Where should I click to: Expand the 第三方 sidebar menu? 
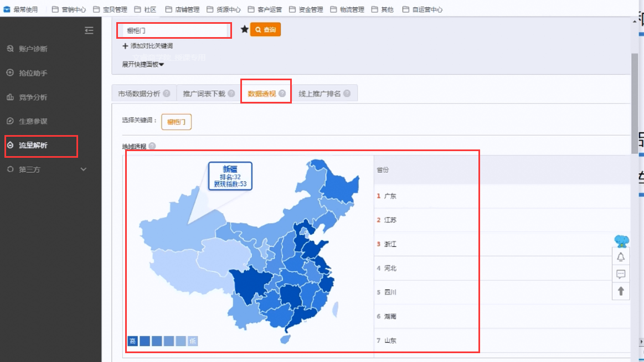83,169
